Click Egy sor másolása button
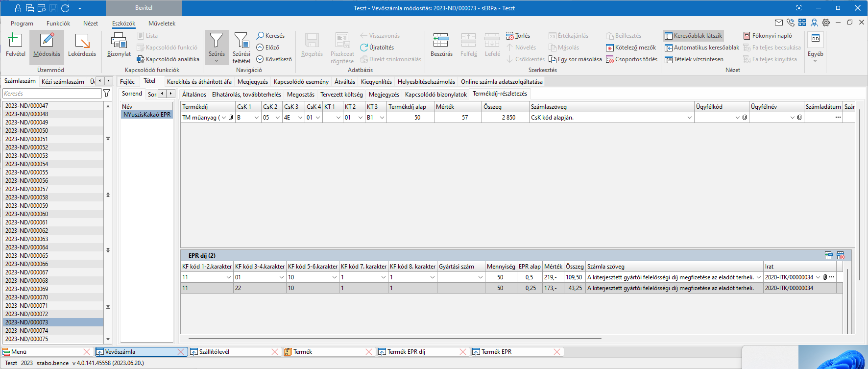 (575, 59)
